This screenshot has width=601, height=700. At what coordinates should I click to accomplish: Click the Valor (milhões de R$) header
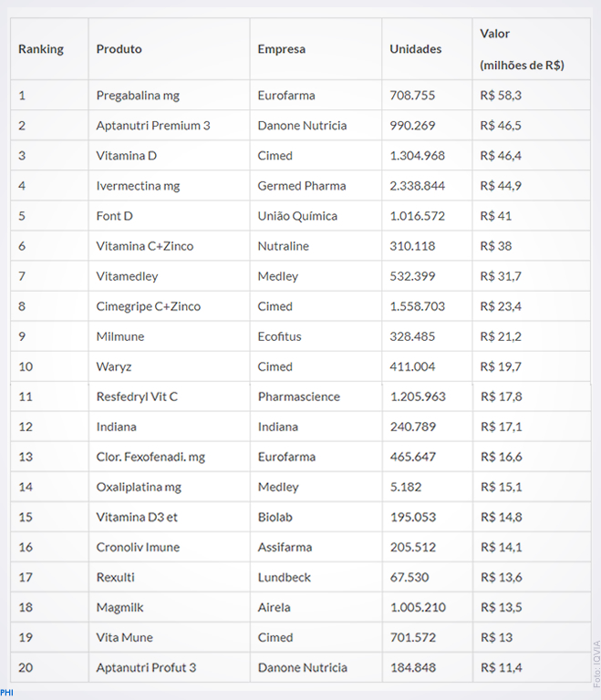click(x=522, y=49)
